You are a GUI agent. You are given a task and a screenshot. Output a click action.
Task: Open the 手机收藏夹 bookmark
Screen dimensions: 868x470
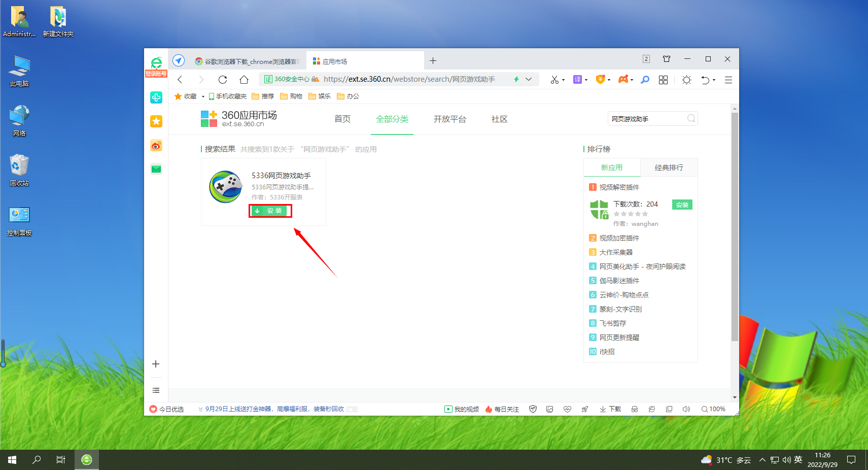pyautogui.click(x=227, y=96)
